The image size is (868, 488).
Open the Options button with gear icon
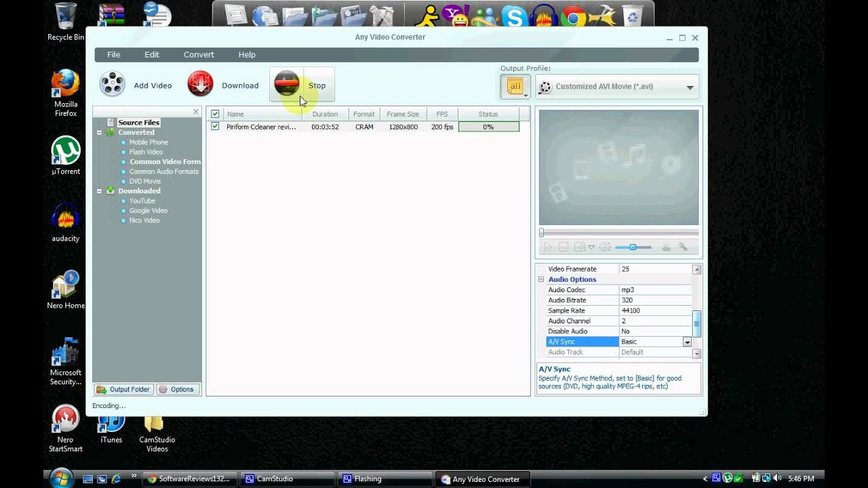click(177, 390)
